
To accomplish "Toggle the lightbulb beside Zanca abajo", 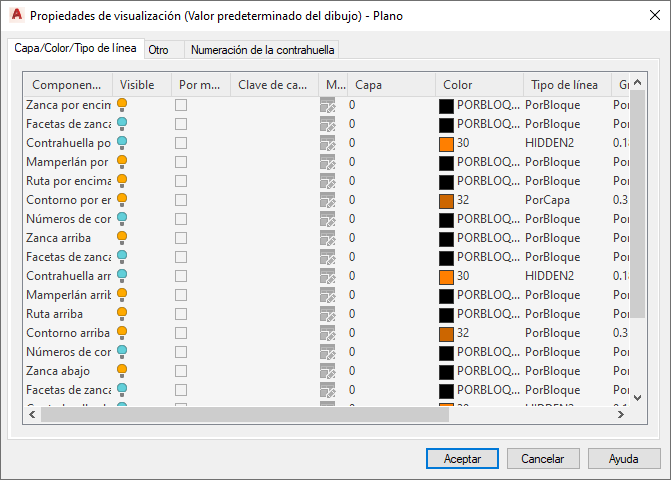I will [122, 370].
